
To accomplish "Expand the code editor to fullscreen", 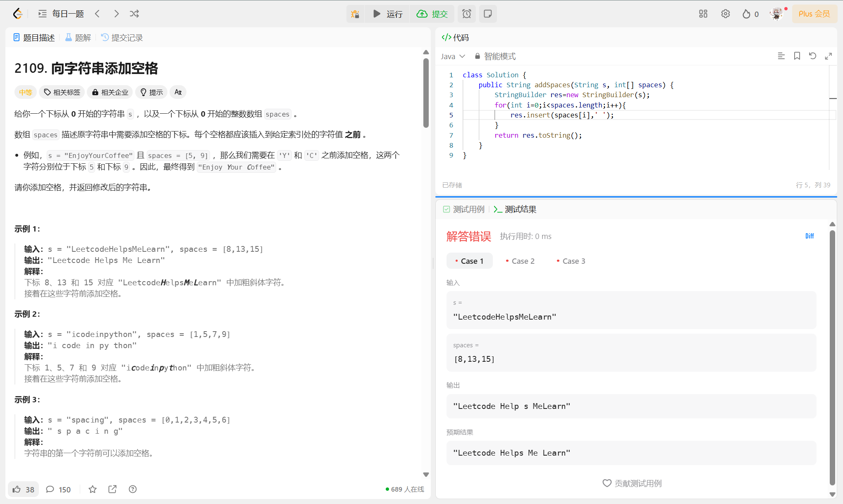I will coord(828,56).
